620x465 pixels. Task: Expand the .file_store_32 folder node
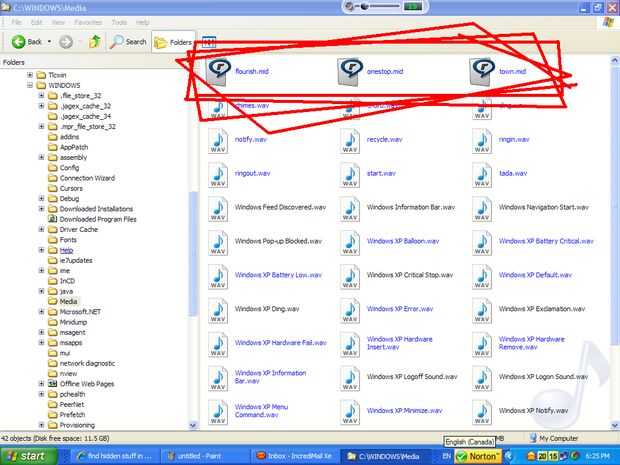coord(42,95)
